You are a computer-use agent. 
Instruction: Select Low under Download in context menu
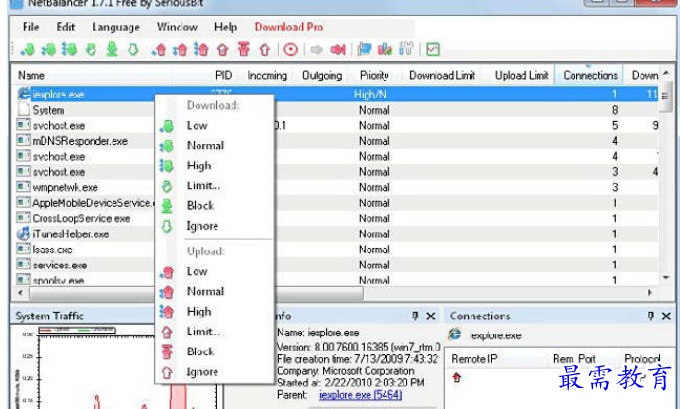coord(197,125)
